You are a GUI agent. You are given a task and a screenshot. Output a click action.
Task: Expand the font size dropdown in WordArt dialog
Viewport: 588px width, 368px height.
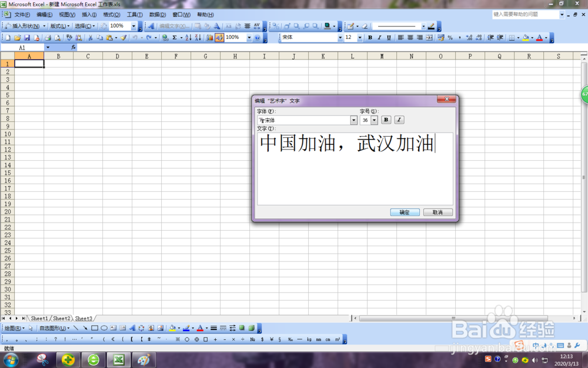point(374,120)
